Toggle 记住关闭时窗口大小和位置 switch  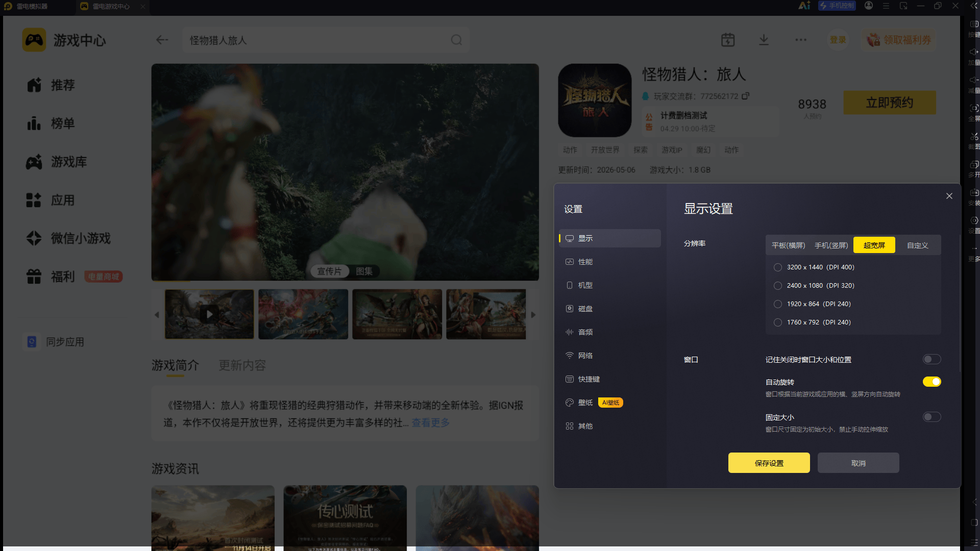click(x=932, y=359)
